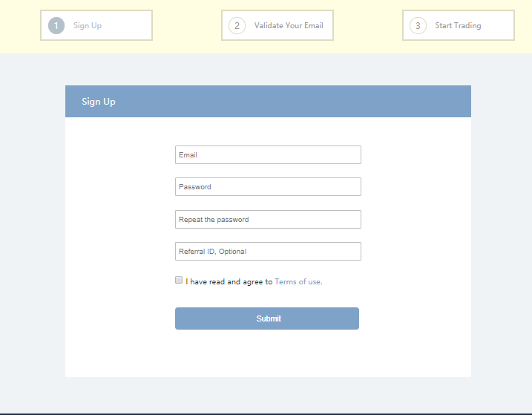Click the step 2 circle icon
This screenshot has height=415, width=532.
point(237,25)
